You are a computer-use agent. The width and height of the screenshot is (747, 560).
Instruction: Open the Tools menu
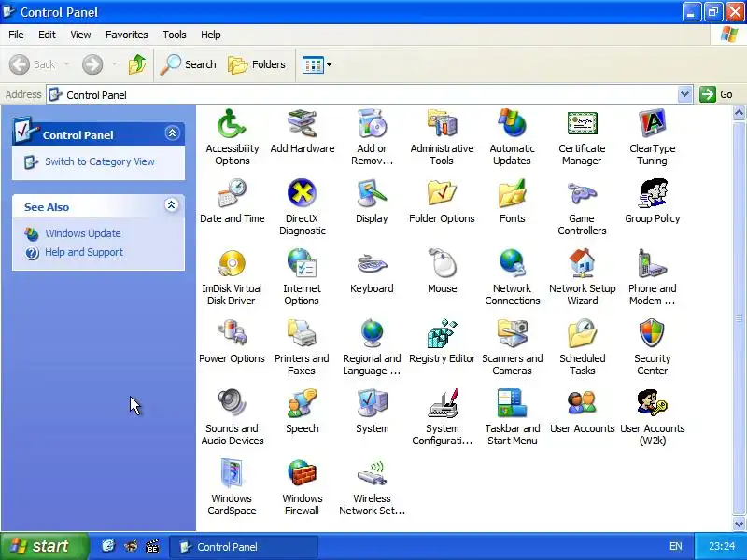tap(175, 35)
